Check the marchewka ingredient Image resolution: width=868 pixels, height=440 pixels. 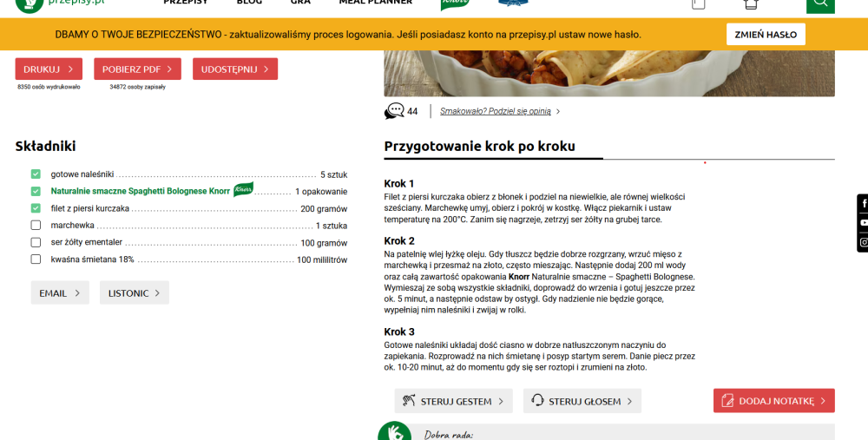(x=36, y=226)
